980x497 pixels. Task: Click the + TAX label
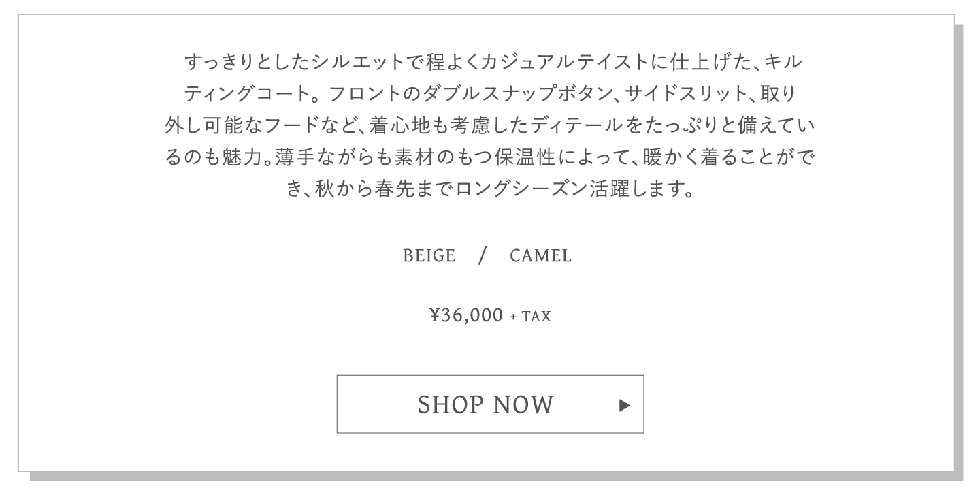click(x=530, y=317)
